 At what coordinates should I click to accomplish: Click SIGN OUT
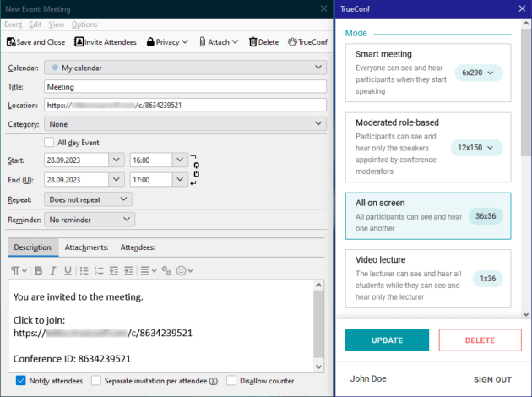492,379
